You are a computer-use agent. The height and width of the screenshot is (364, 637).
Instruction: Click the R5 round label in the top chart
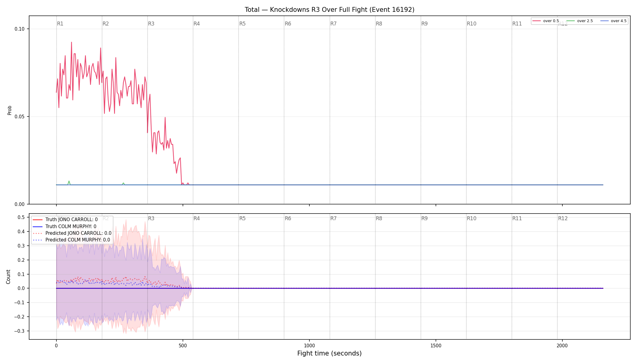pyautogui.click(x=242, y=24)
